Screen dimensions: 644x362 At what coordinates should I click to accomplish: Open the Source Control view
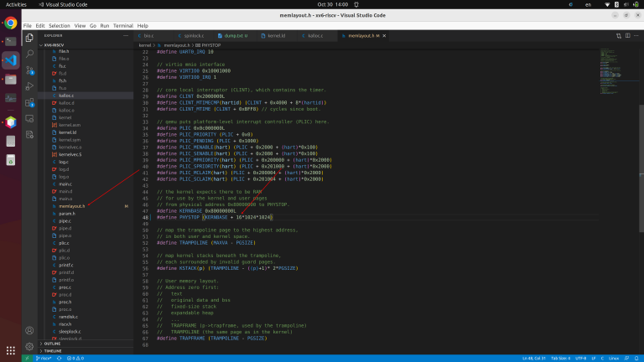29,70
